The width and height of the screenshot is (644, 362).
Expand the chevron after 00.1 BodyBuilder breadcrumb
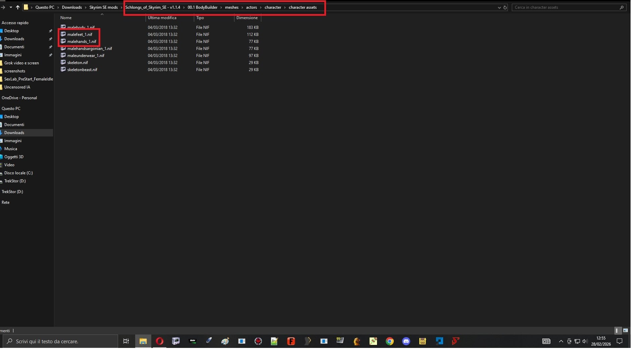point(221,7)
